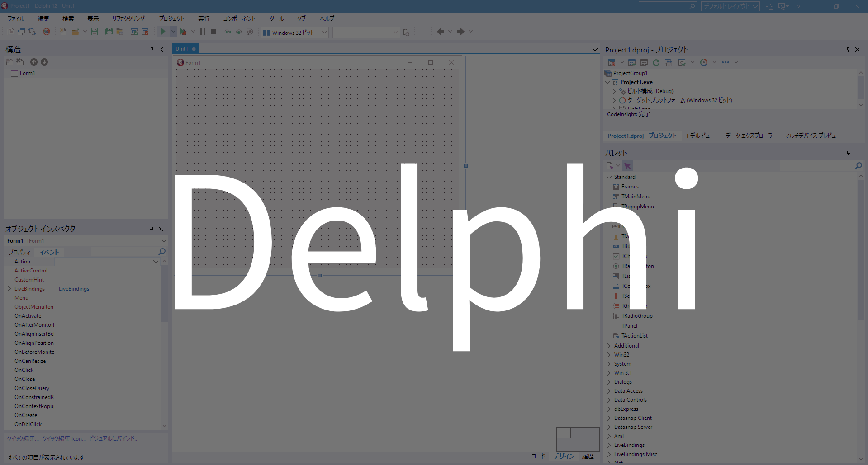
Task: Click Run Without Debugging bug icon
Action: pos(183,32)
